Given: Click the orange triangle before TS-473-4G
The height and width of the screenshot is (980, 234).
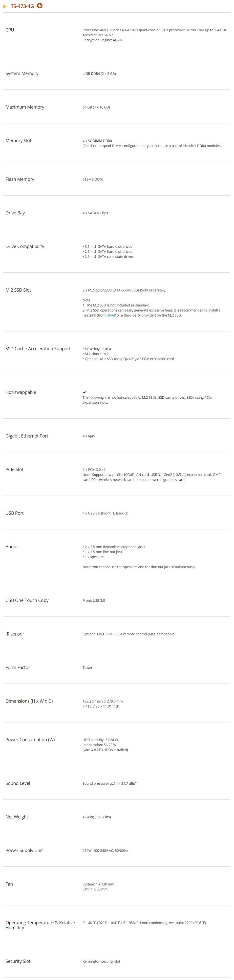Looking at the screenshot, I should tap(5, 7).
